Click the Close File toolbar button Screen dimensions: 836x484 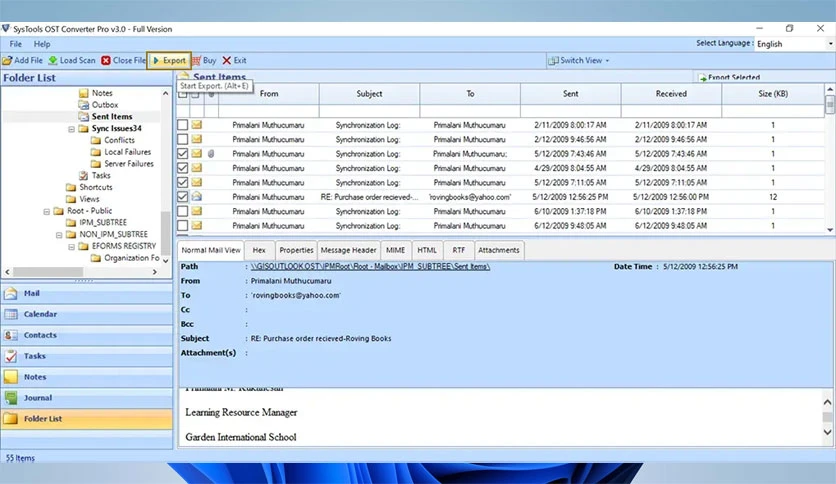click(x=123, y=61)
